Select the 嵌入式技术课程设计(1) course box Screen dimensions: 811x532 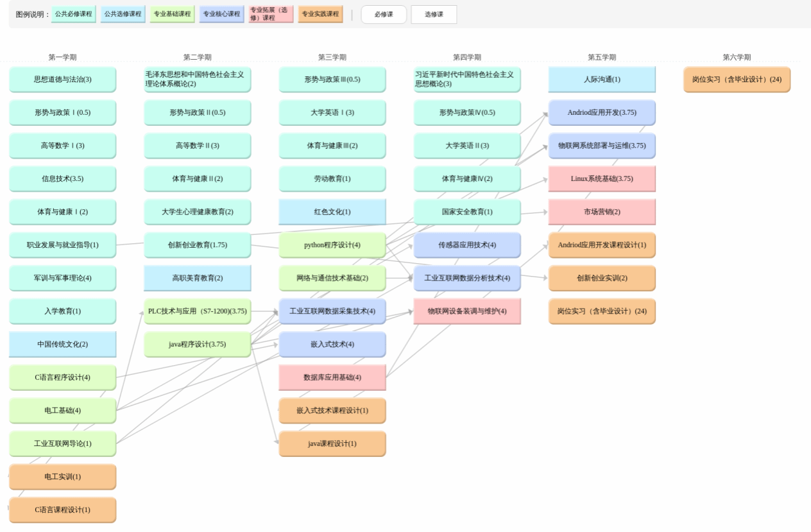332,411
